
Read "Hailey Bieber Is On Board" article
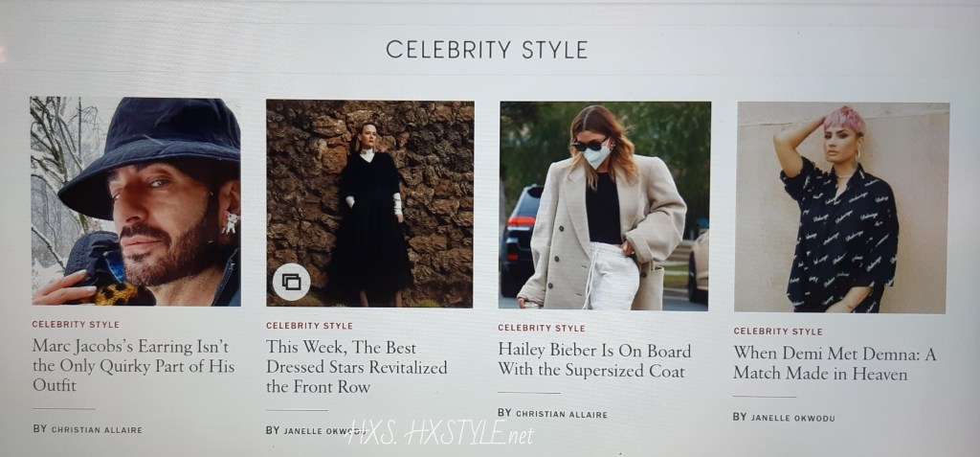tap(594, 360)
